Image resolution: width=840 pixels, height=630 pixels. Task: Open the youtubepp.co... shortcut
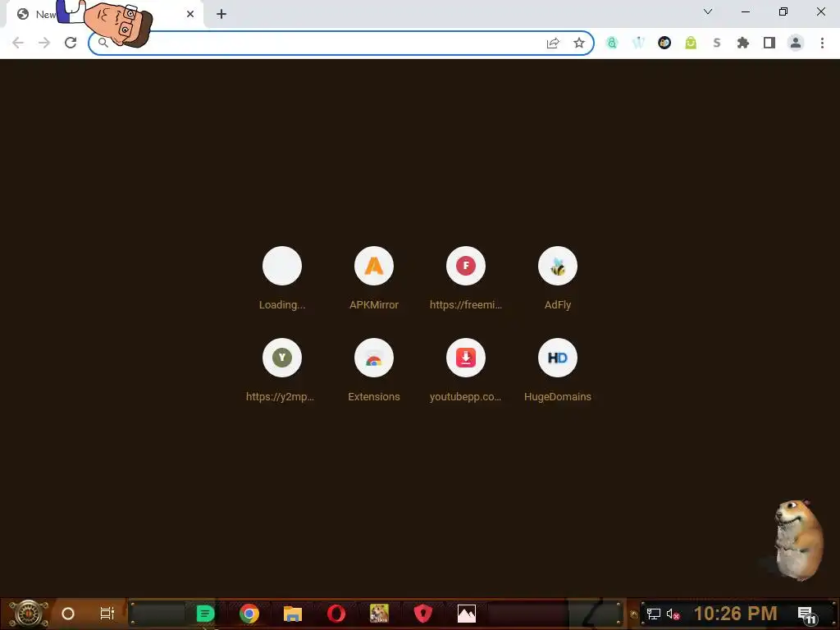466,372
